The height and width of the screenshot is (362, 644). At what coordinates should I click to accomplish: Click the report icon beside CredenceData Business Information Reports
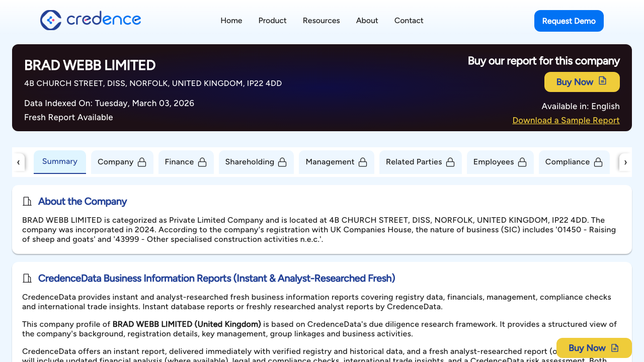(27, 278)
